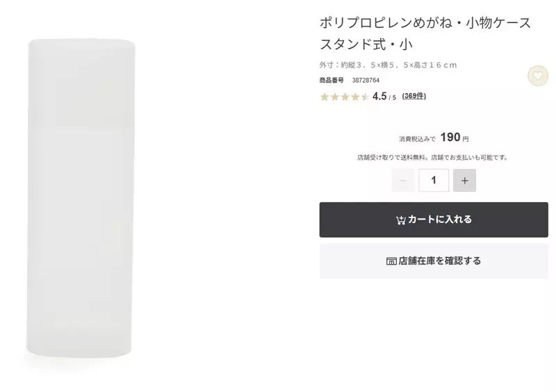Click the 消費税込みで tax label

(x=417, y=139)
